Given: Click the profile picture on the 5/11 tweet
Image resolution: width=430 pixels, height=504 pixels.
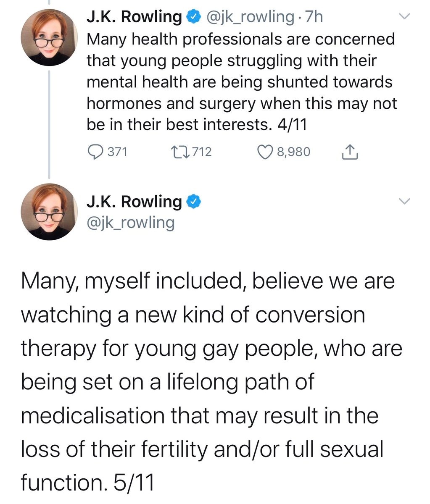Looking at the screenshot, I should coord(50,212).
